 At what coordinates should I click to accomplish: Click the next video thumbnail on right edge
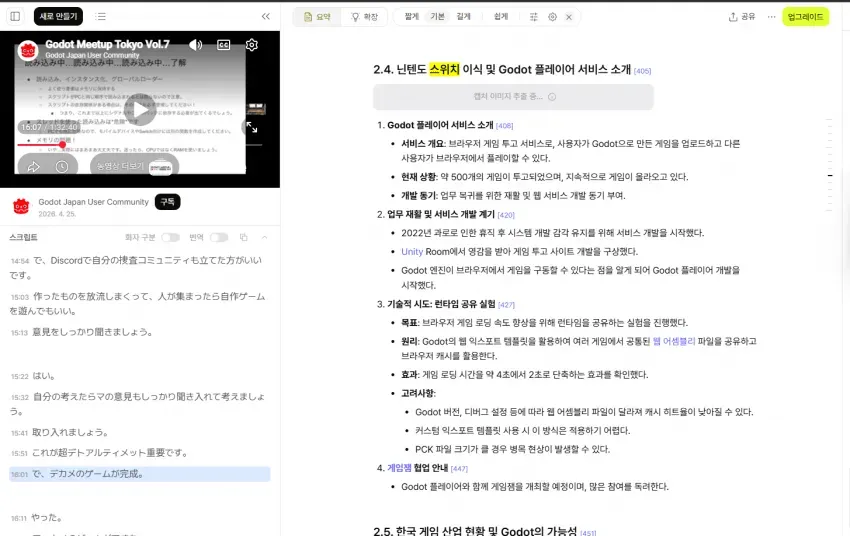pyautogui.click(x=256, y=109)
